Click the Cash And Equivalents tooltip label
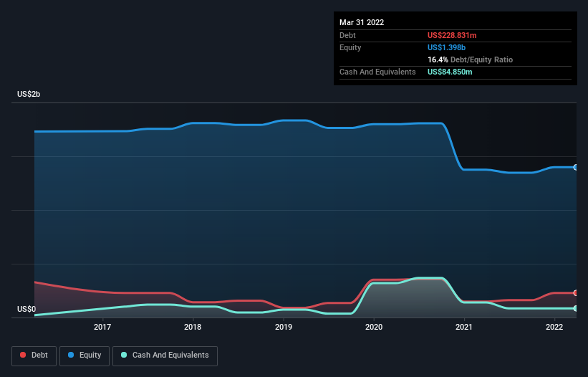Image resolution: width=588 pixels, height=377 pixels. [377, 72]
